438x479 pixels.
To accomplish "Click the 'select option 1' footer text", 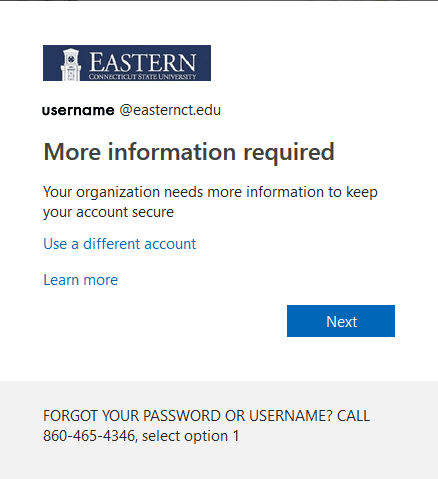I will pyautogui.click(x=191, y=436).
